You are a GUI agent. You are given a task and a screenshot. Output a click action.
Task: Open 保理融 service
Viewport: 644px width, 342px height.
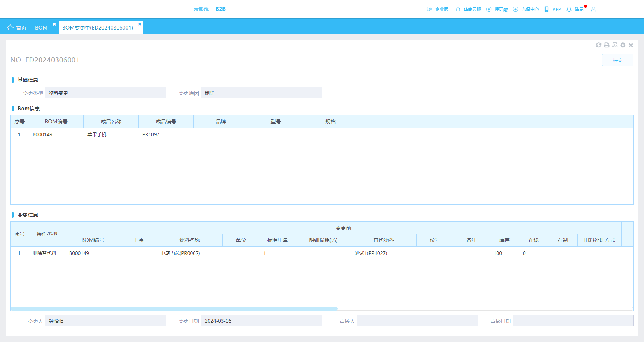(x=497, y=9)
